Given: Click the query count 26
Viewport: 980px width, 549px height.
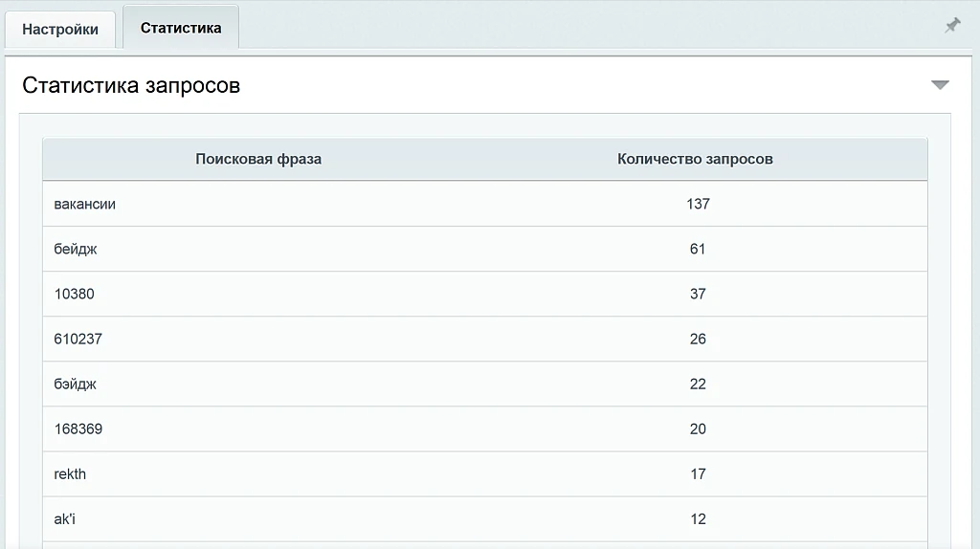Looking at the screenshot, I should pos(698,340).
